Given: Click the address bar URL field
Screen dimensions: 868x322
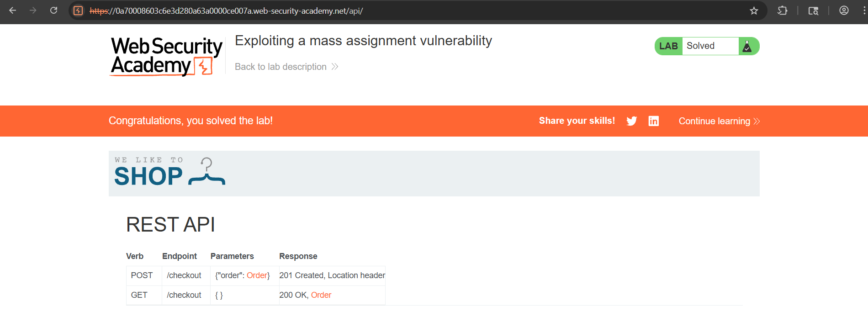Looking at the screenshot, I should point(411,11).
